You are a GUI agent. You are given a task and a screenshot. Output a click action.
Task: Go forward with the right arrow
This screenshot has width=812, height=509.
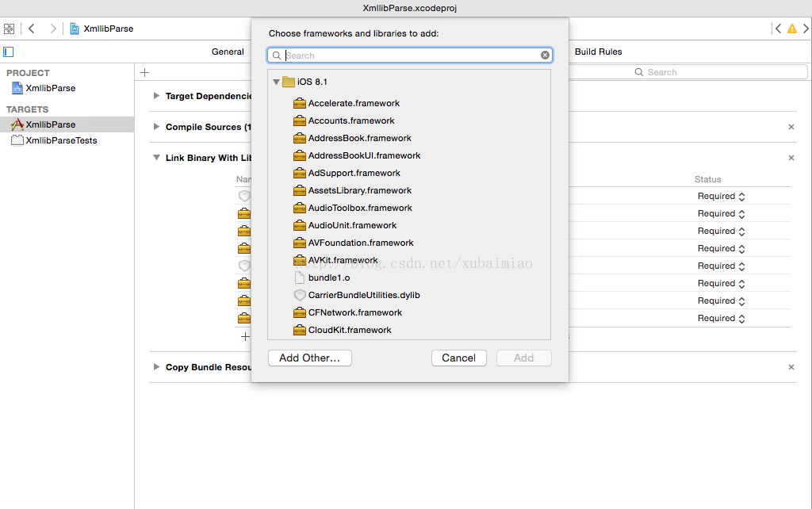pyautogui.click(x=52, y=29)
